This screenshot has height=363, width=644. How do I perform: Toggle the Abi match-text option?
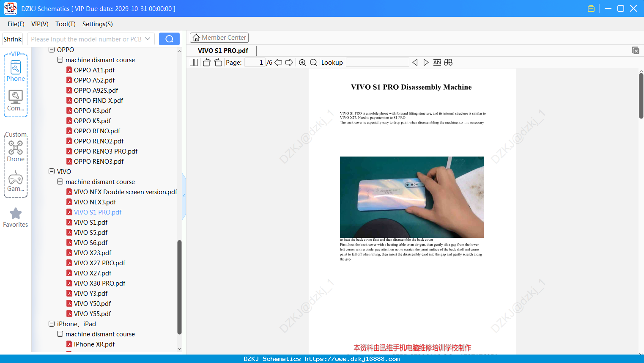pyautogui.click(x=437, y=63)
